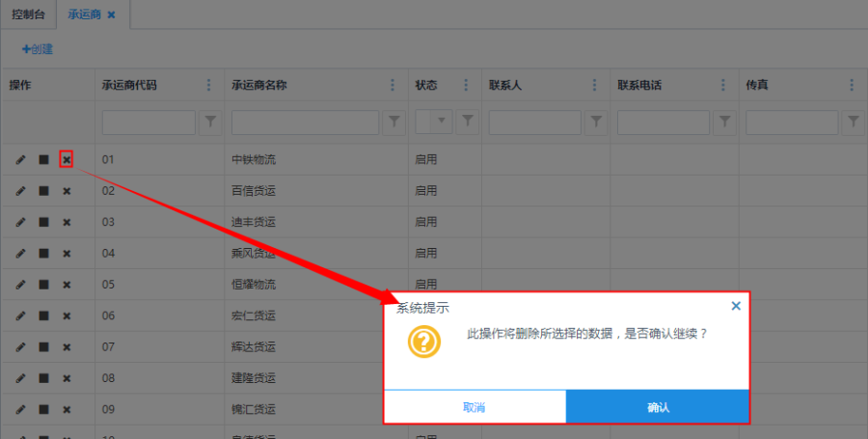This screenshot has height=439, width=868.
Task: Open the 承运商名称 column menu dots
Action: pos(393,85)
